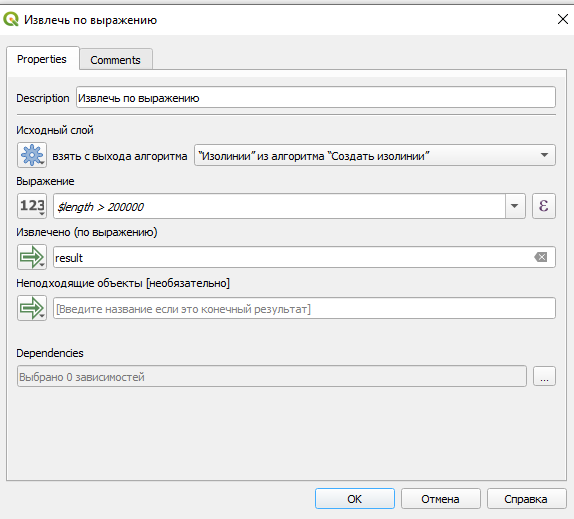Click the QGIS logo in title bar

click(x=11, y=19)
